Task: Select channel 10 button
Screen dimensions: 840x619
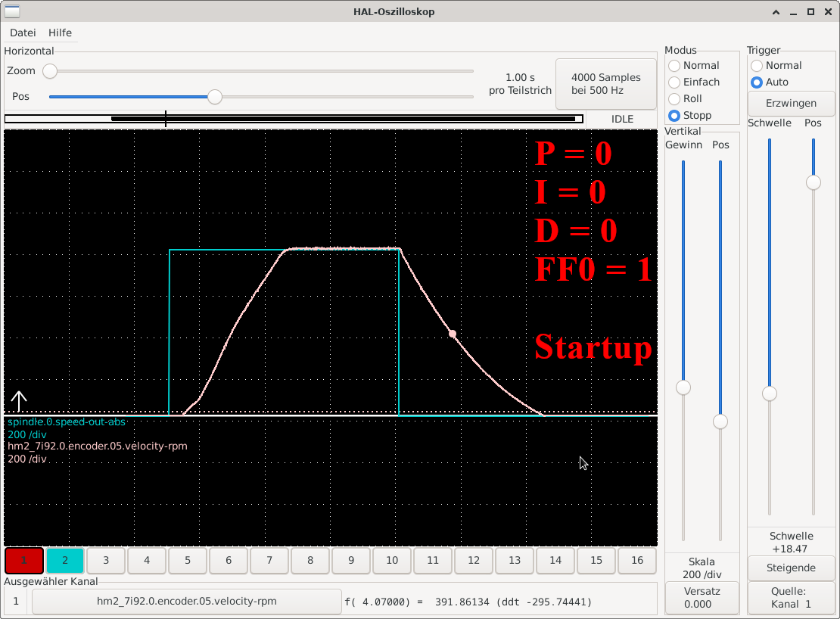Action: (x=392, y=560)
